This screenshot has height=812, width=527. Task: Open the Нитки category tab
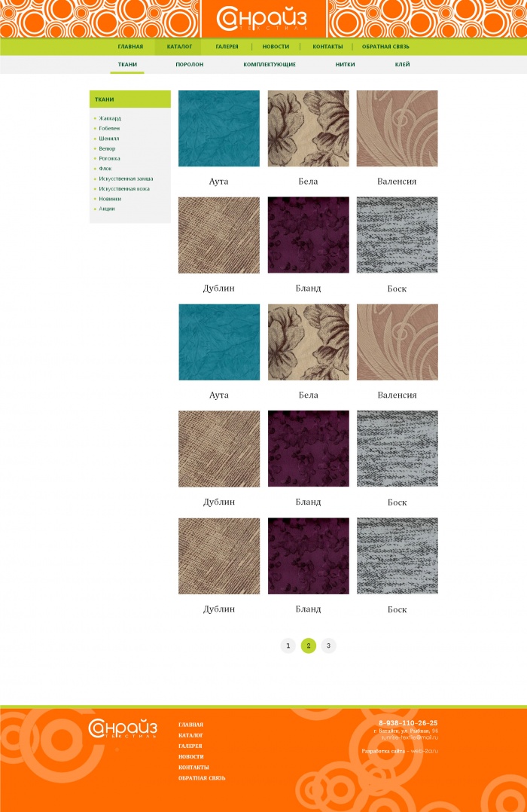tap(345, 65)
